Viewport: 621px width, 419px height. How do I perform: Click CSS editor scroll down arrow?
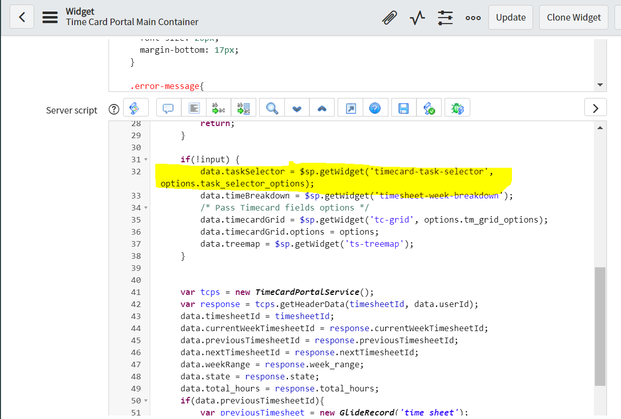600,85
